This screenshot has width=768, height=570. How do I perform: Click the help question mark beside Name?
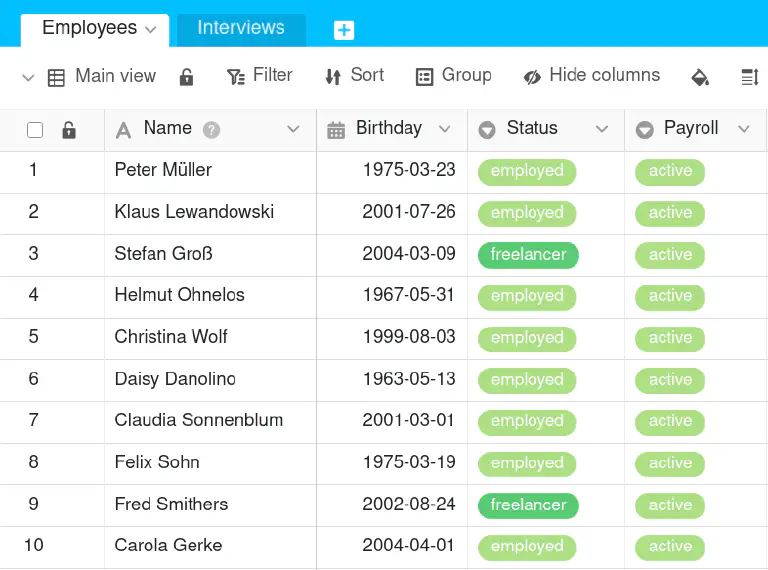(211, 129)
